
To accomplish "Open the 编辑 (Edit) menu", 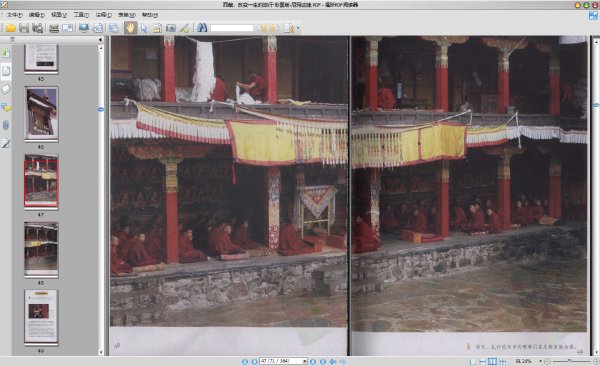I will pos(37,15).
